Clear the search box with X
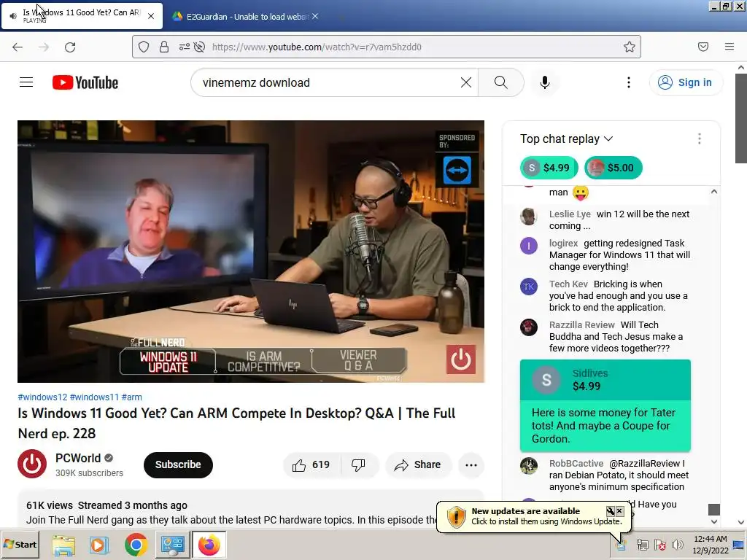747x560 pixels. [466, 82]
